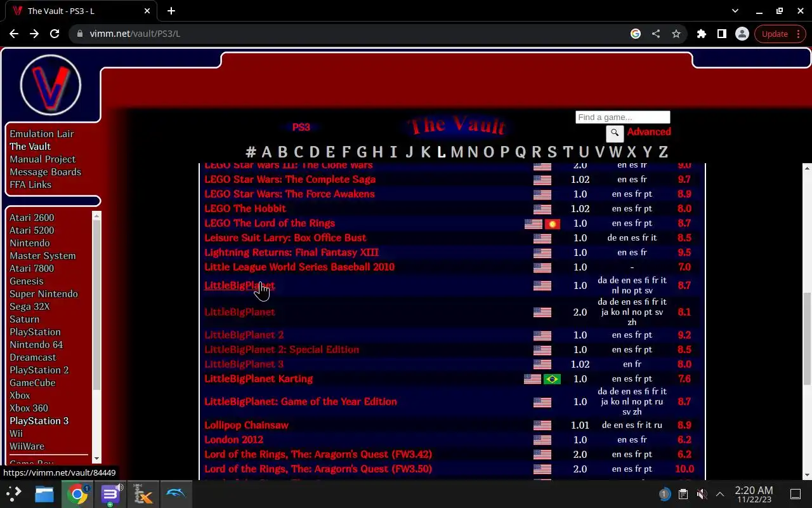Click the Chrome icon in taskbar
This screenshot has height=508, width=812.
(77, 494)
